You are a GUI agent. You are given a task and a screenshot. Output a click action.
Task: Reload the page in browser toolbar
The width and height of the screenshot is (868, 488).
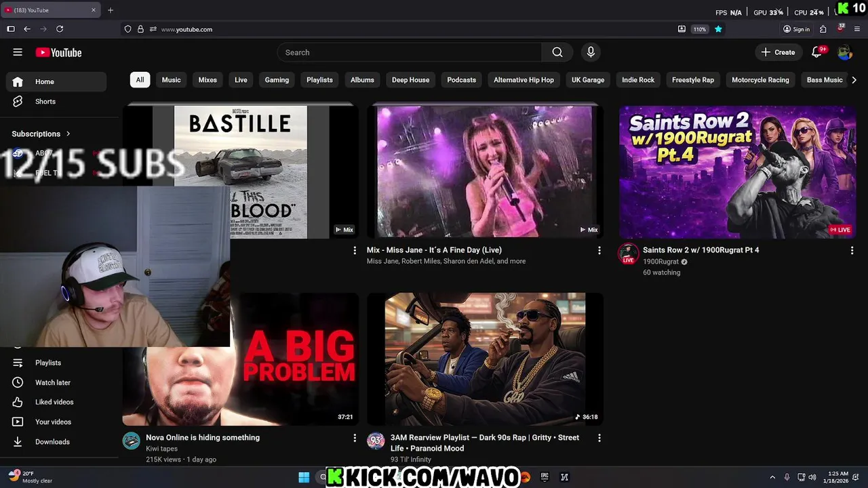point(60,29)
